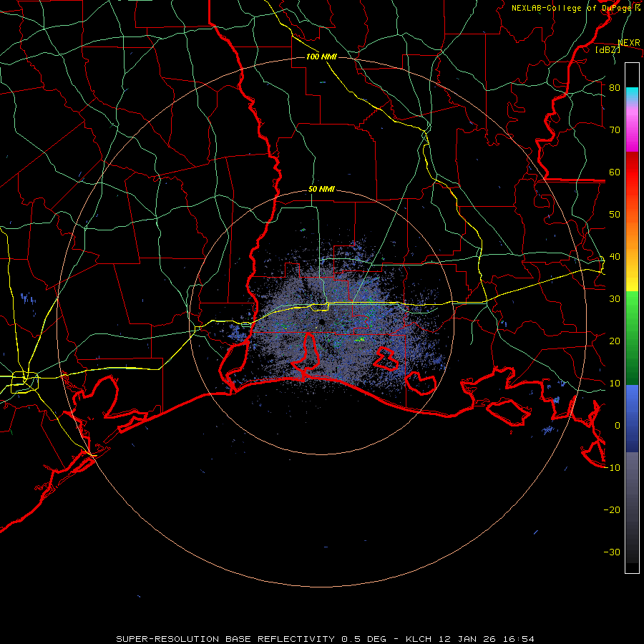Click the super-resolution base reflectivity caption
The height and width of the screenshot is (644, 644).
tap(326, 639)
